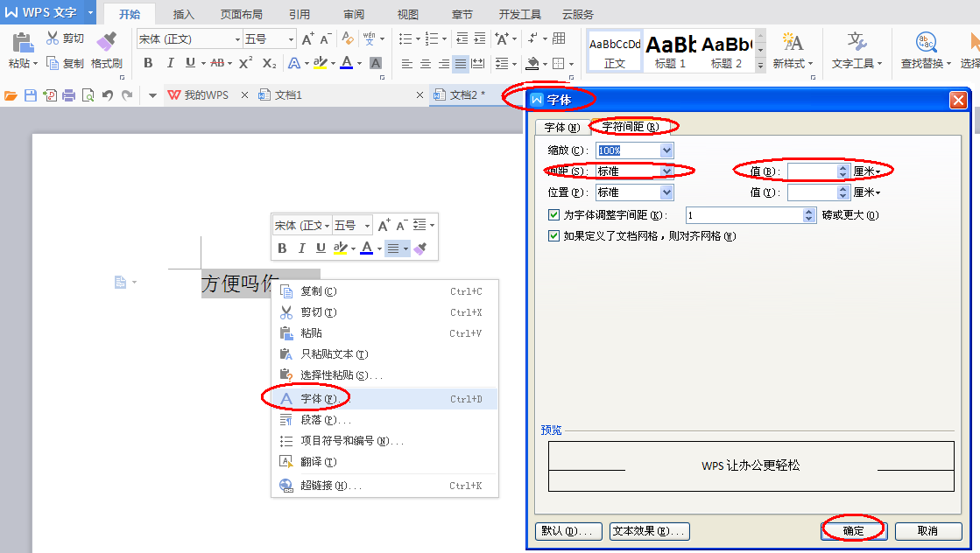Select the 标题 1 style in the gallery

click(671, 51)
